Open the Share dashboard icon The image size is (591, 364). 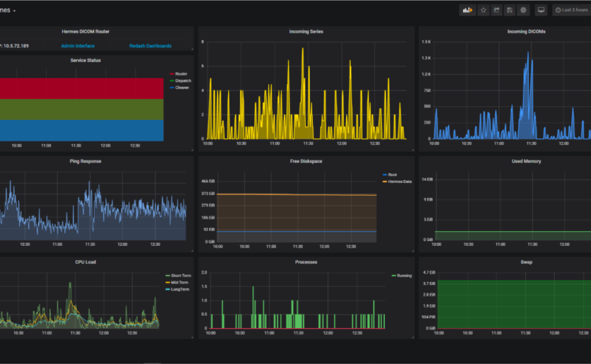496,10
